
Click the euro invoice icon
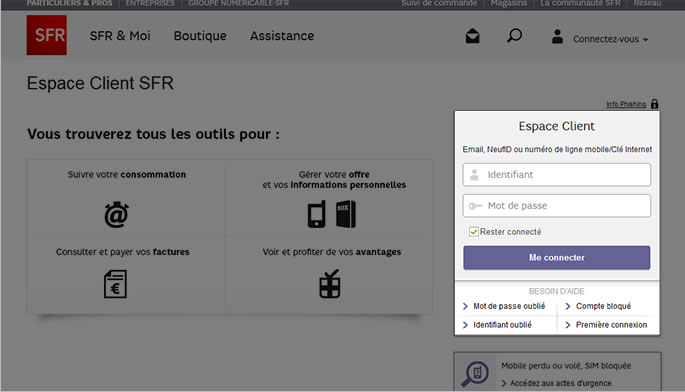(x=115, y=284)
